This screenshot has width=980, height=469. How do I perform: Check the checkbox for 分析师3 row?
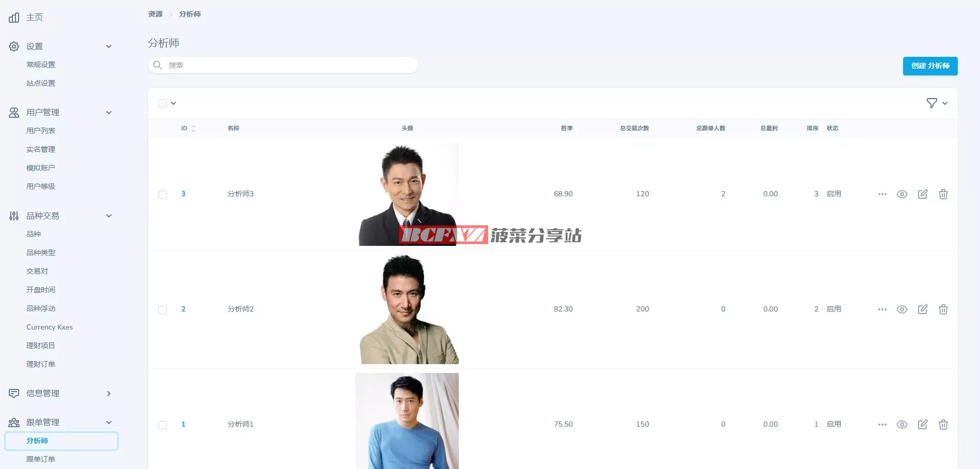click(x=163, y=195)
